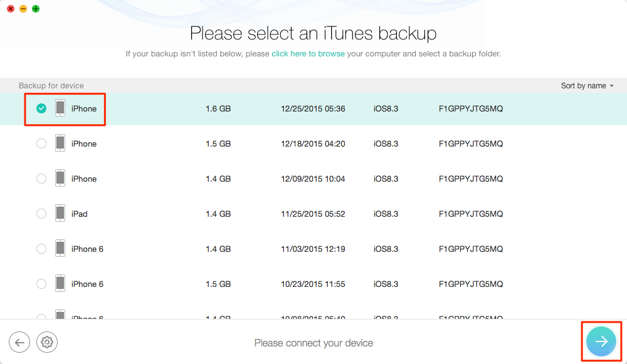The width and height of the screenshot is (627, 364).
Task: Maximize the window with the green button
Action: point(36,9)
